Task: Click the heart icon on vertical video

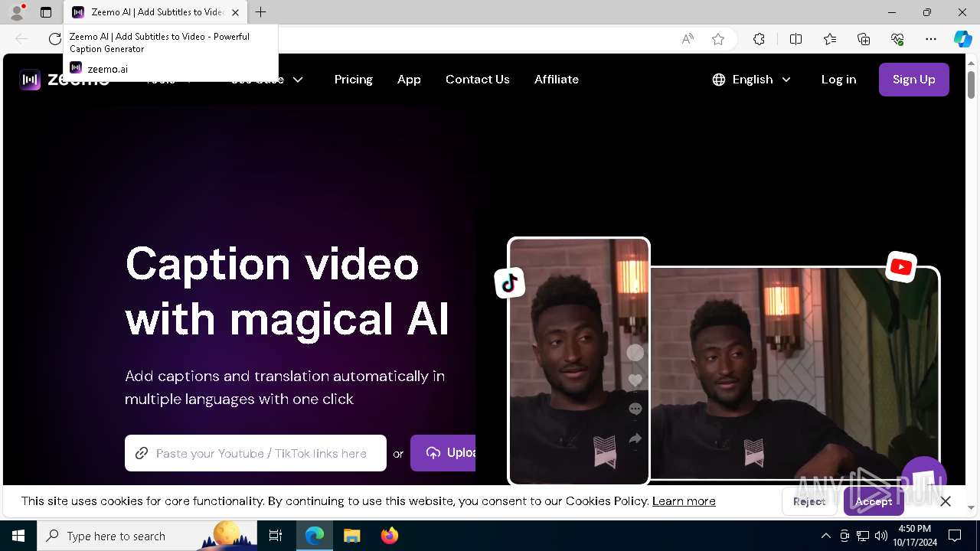Action: 635,380
